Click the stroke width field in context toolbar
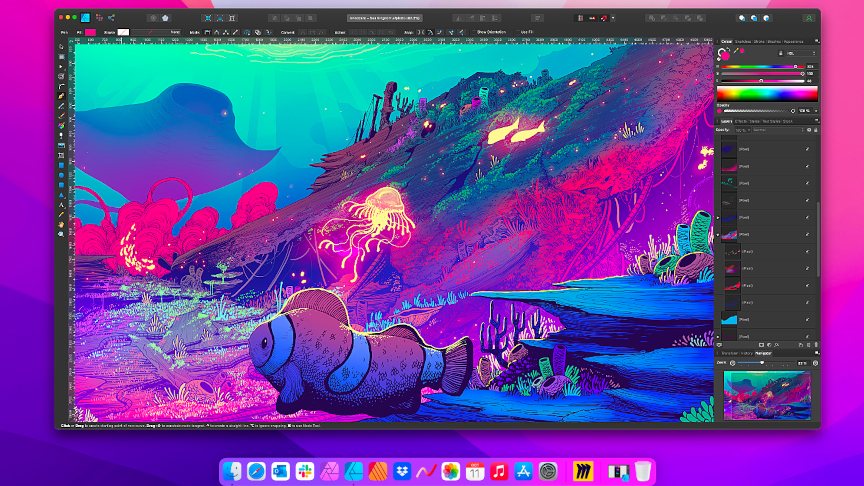Screen dimensions: 864x486 [x=155, y=33]
